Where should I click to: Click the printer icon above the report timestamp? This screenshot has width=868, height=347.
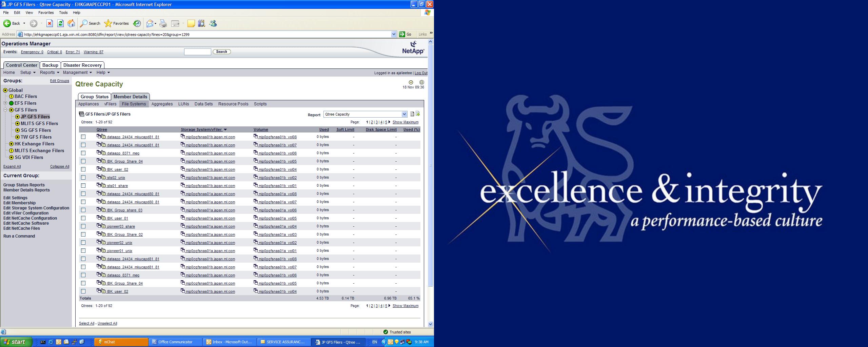421,82
